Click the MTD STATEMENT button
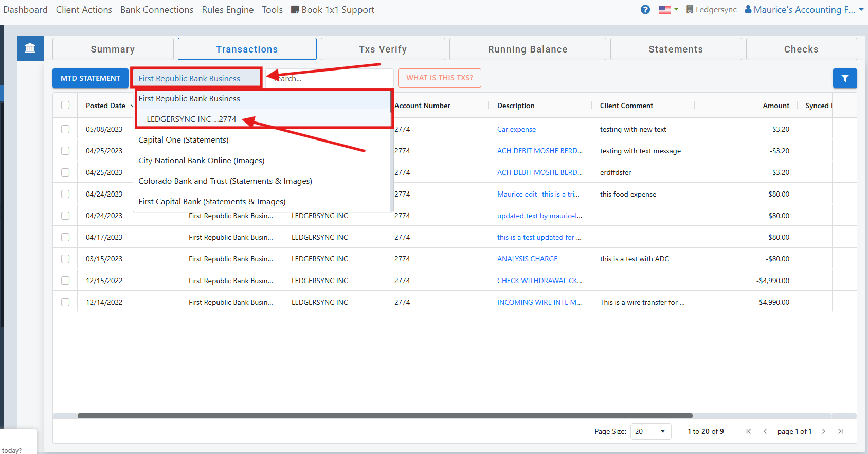The height and width of the screenshot is (454, 868). pyautogui.click(x=91, y=78)
